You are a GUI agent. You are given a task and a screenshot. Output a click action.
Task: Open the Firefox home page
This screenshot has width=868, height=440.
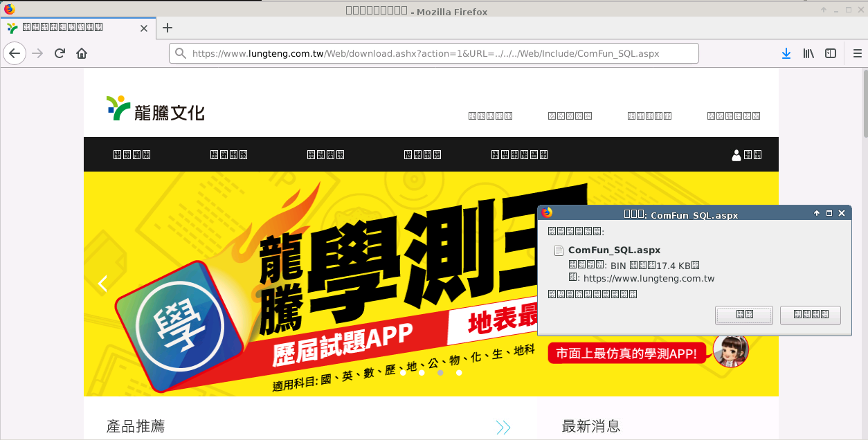82,53
